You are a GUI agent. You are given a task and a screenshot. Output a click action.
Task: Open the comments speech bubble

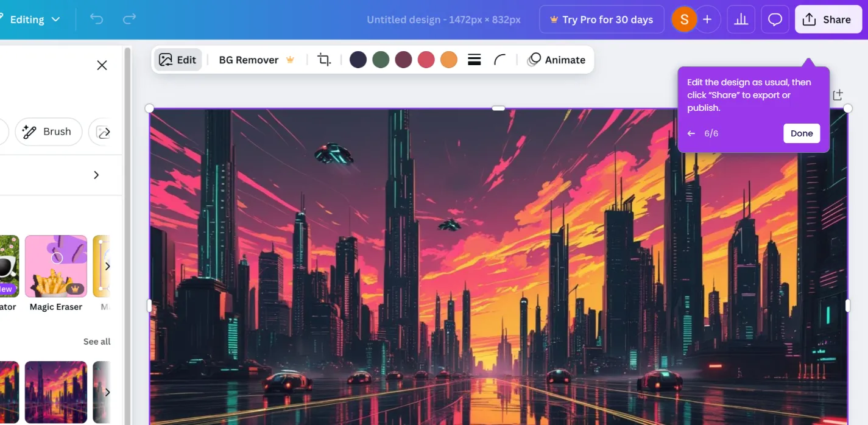[x=775, y=19]
